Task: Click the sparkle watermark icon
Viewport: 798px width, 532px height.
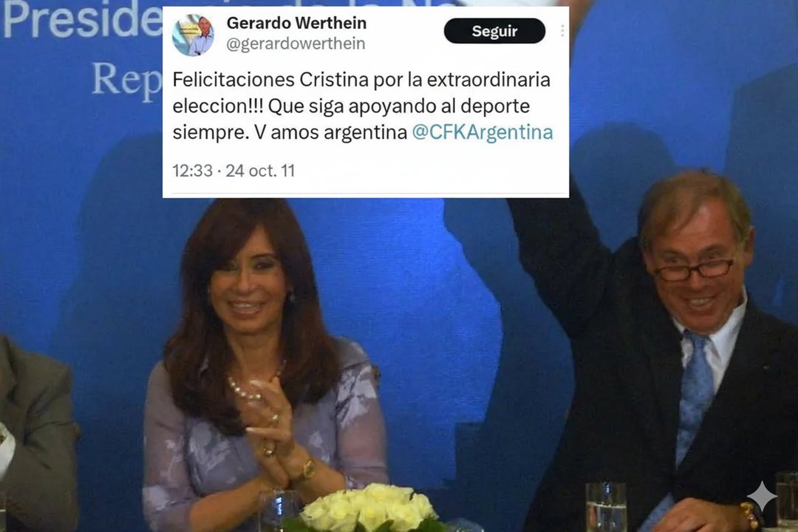Action: [762, 496]
